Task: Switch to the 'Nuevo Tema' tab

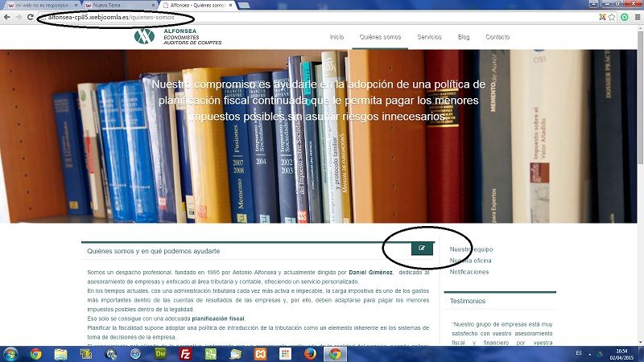Action: tap(119, 6)
